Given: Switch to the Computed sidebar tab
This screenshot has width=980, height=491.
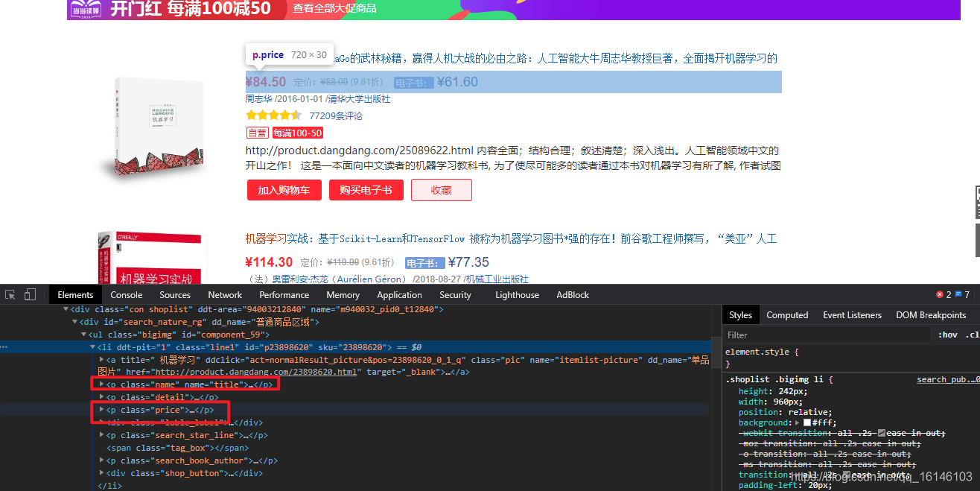Looking at the screenshot, I should [787, 314].
